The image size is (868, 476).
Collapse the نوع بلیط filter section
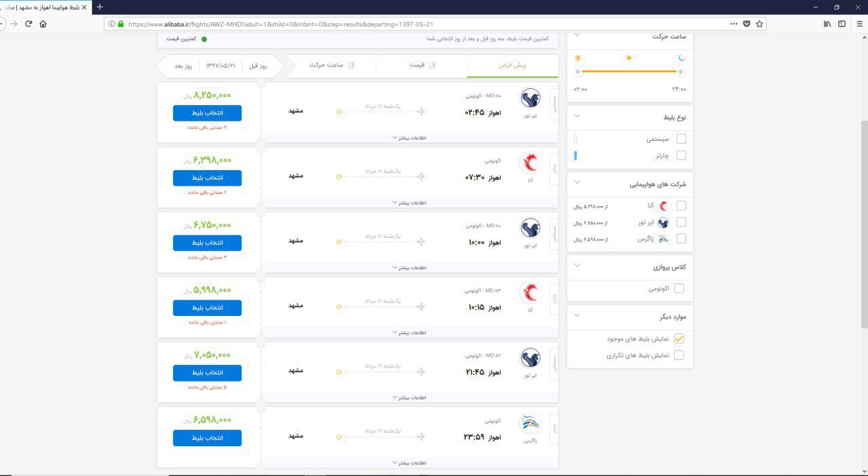[x=577, y=116]
